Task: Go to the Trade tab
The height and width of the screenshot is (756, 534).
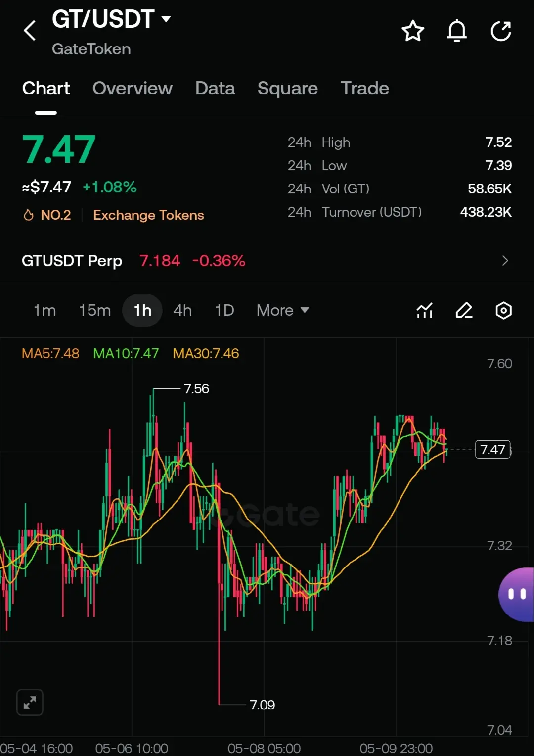Action: click(x=365, y=88)
